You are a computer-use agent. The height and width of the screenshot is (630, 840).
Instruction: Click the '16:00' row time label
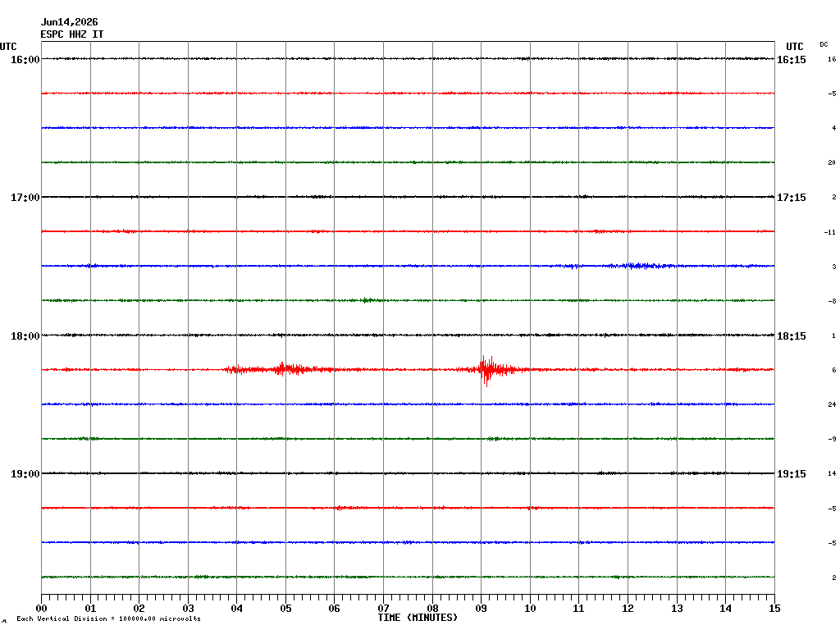click(x=25, y=59)
